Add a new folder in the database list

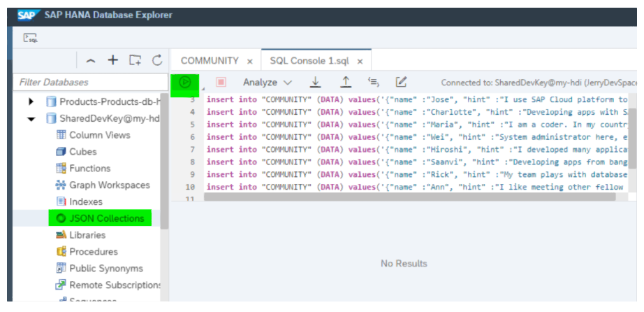coord(135,60)
